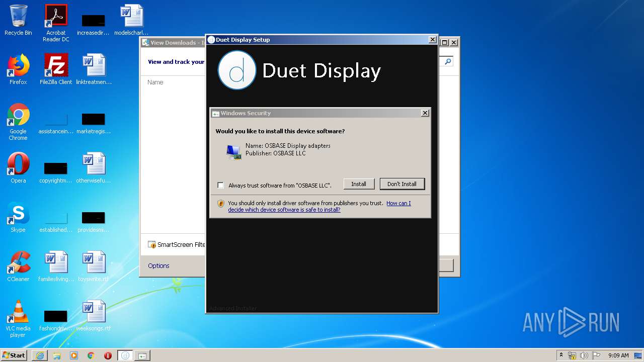
Task: Show hidden system tray icons
Action: pyautogui.click(x=561, y=355)
